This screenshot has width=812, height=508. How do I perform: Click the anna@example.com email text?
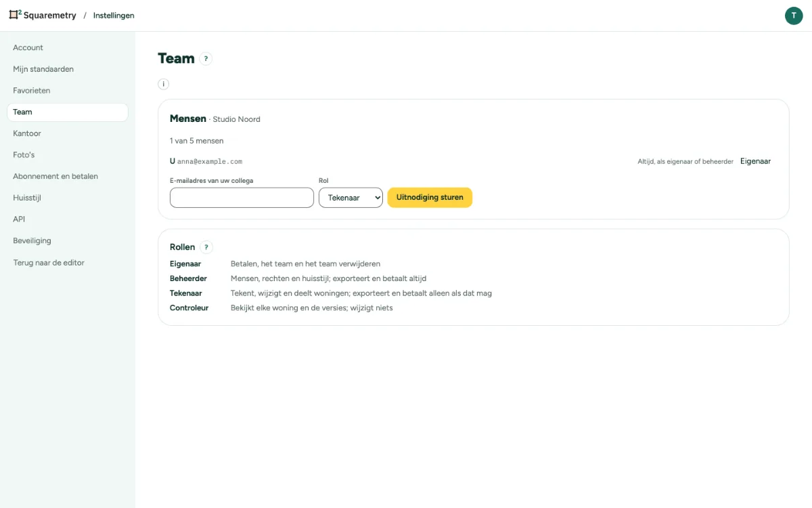[210, 162]
